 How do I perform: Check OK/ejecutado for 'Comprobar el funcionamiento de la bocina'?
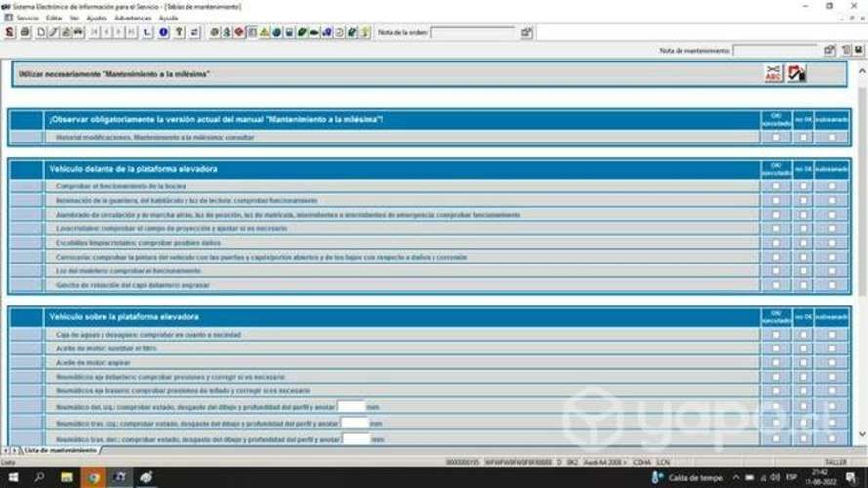[776, 186]
